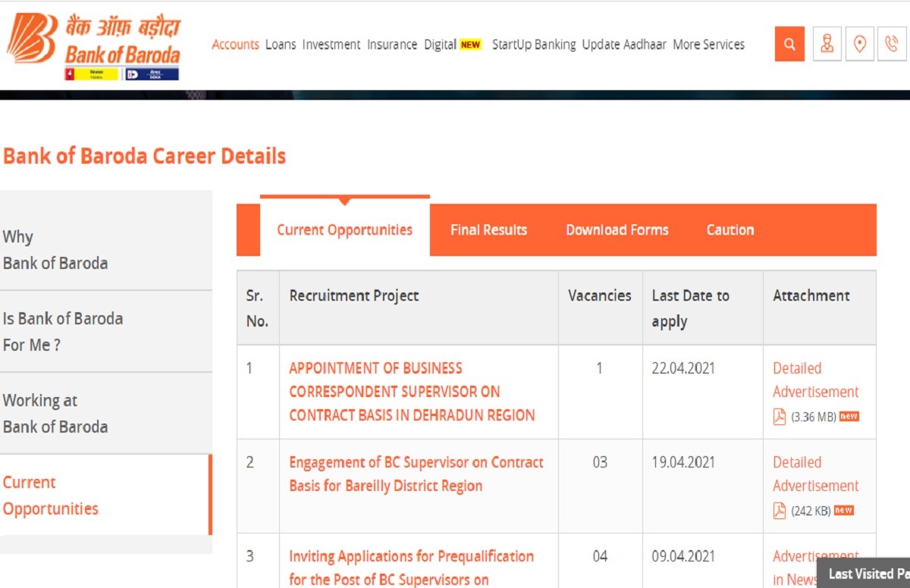Click Update Aadhaar in navigation bar
This screenshot has width=910, height=588.
click(x=624, y=45)
